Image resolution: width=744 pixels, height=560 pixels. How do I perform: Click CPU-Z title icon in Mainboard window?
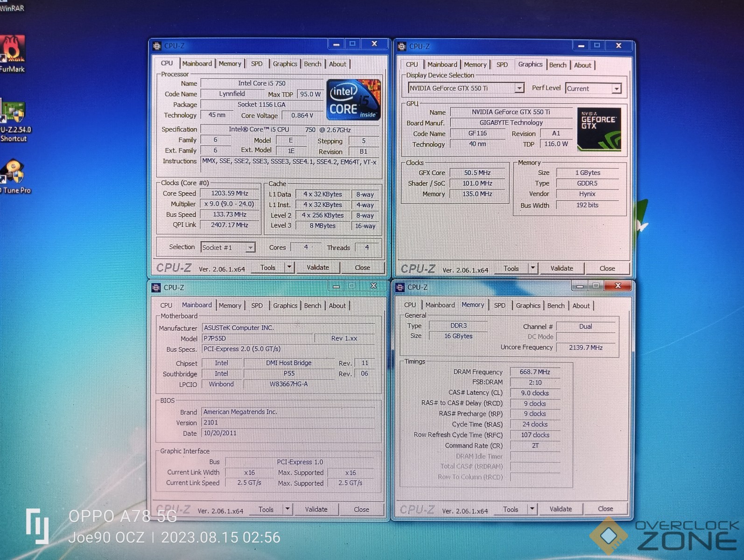pos(156,287)
